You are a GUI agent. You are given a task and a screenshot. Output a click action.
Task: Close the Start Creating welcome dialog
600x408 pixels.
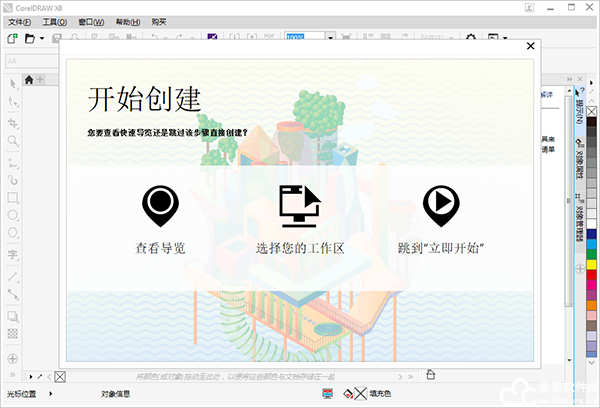(530, 46)
